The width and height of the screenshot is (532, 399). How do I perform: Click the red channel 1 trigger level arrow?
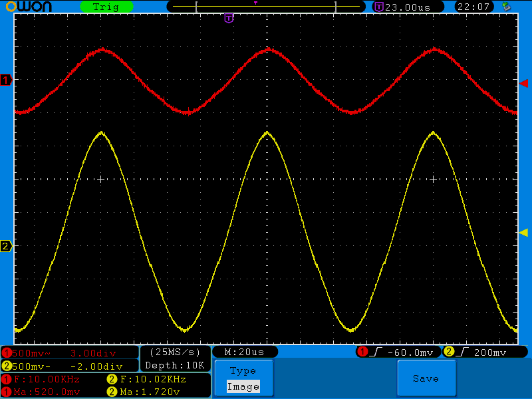pos(523,83)
